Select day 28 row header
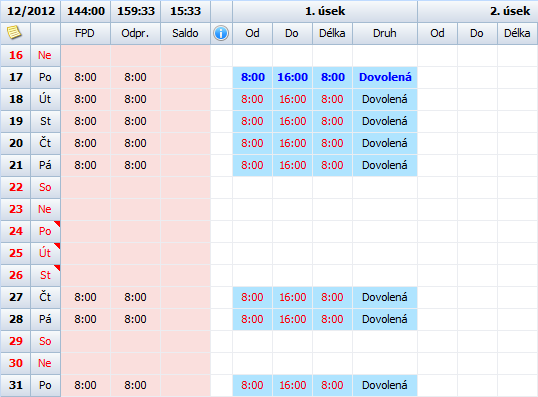The image size is (538, 397). pyautogui.click(x=16, y=319)
